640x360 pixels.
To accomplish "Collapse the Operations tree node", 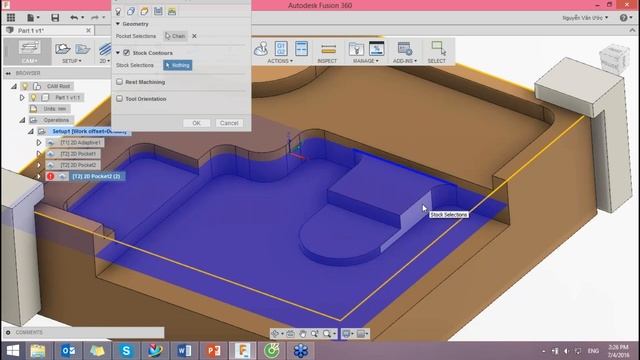I will (x=22, y=120).
